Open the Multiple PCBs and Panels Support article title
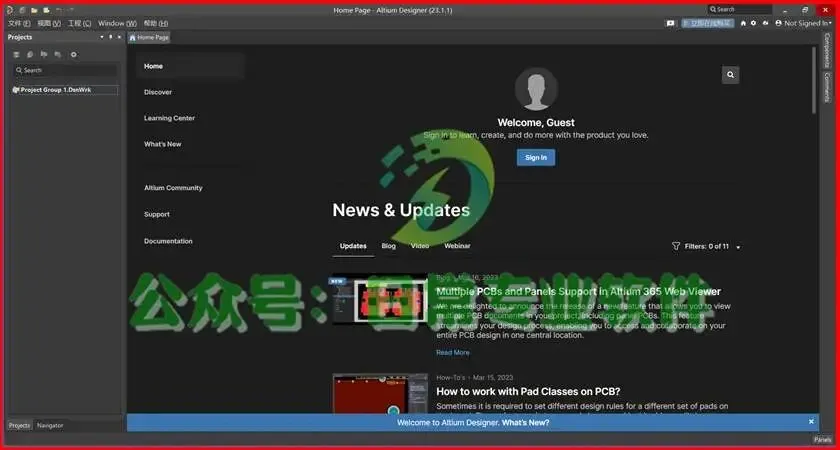Screen dimensions: 840x450 pos(579,291)
